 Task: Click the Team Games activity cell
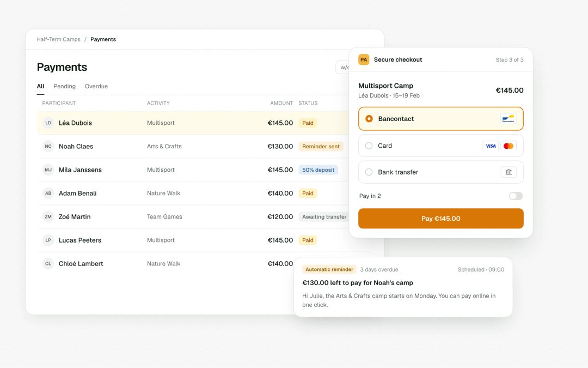pyautogui.click(x=164, y=216)
